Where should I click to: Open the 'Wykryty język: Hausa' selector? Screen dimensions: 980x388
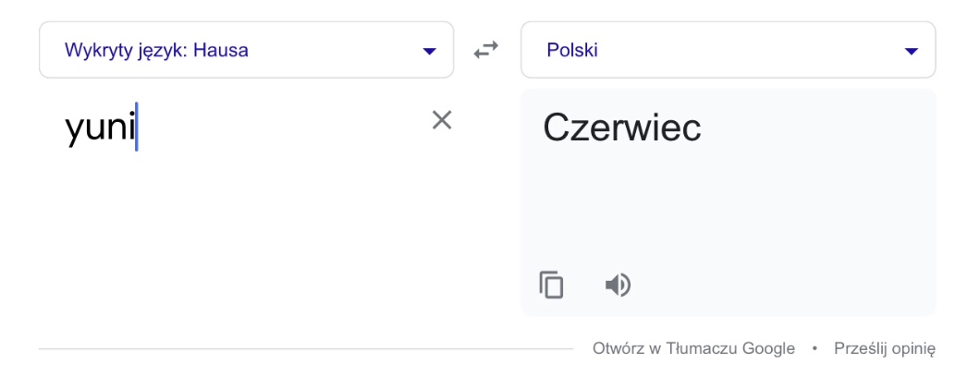155,50
